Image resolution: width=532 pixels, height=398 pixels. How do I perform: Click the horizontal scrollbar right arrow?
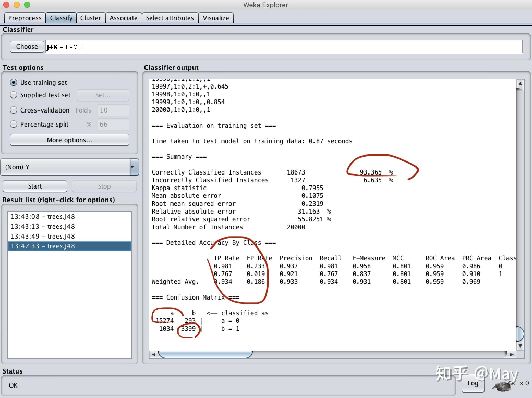click(x=512, y=355)
